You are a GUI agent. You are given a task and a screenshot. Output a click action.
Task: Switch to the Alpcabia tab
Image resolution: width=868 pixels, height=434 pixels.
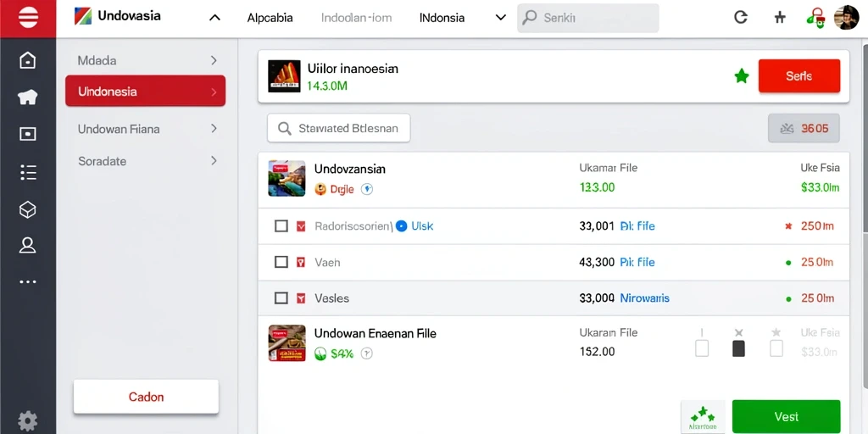click(x=270, y=18)
